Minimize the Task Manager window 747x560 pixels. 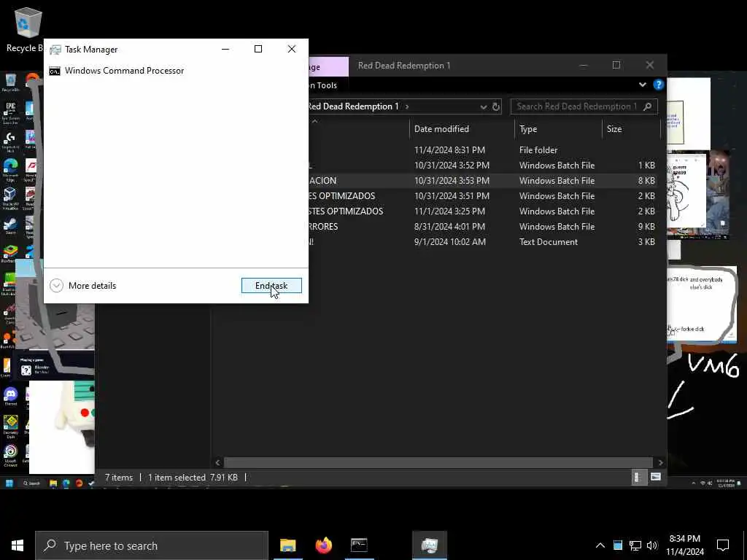[225, 49]
